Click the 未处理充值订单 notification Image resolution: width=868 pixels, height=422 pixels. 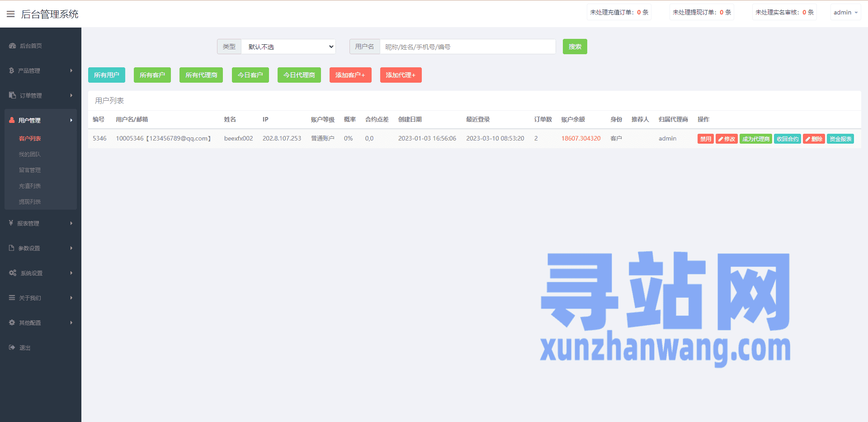coord(619,12)
